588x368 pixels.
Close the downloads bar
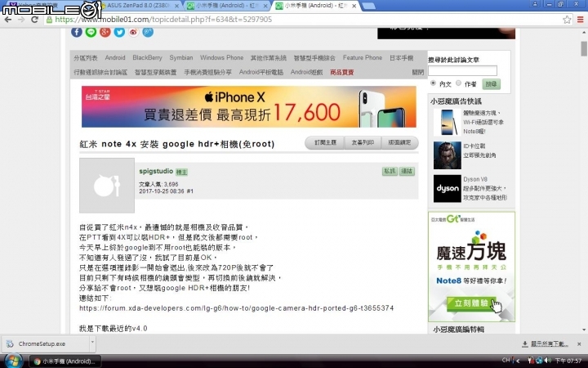579,343
